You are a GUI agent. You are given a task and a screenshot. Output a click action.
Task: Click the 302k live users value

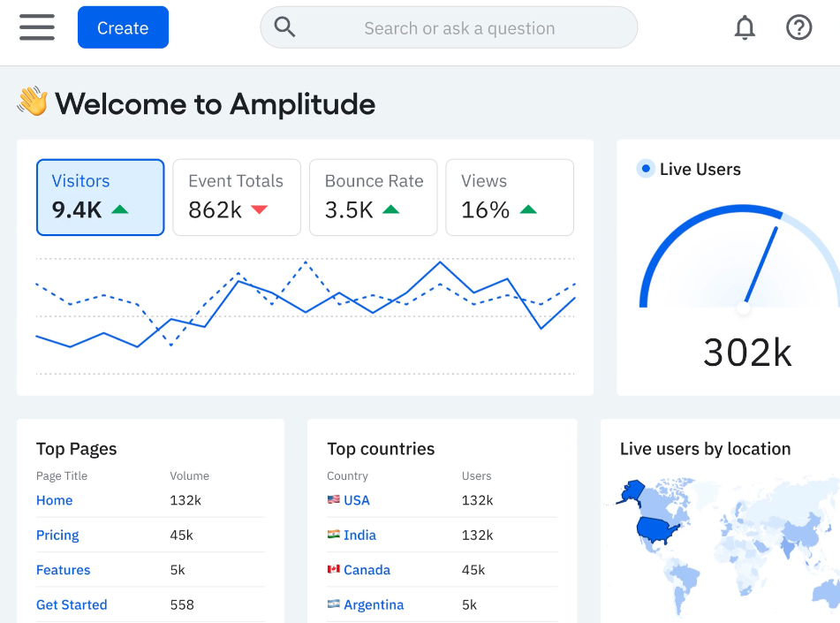(747, 353)
